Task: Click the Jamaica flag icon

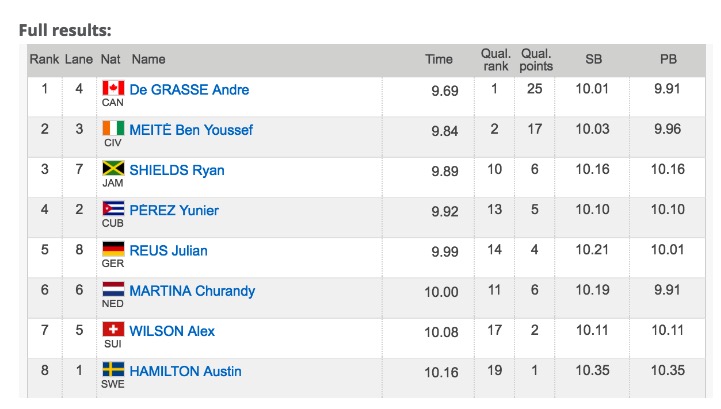Action: (113, 168)
